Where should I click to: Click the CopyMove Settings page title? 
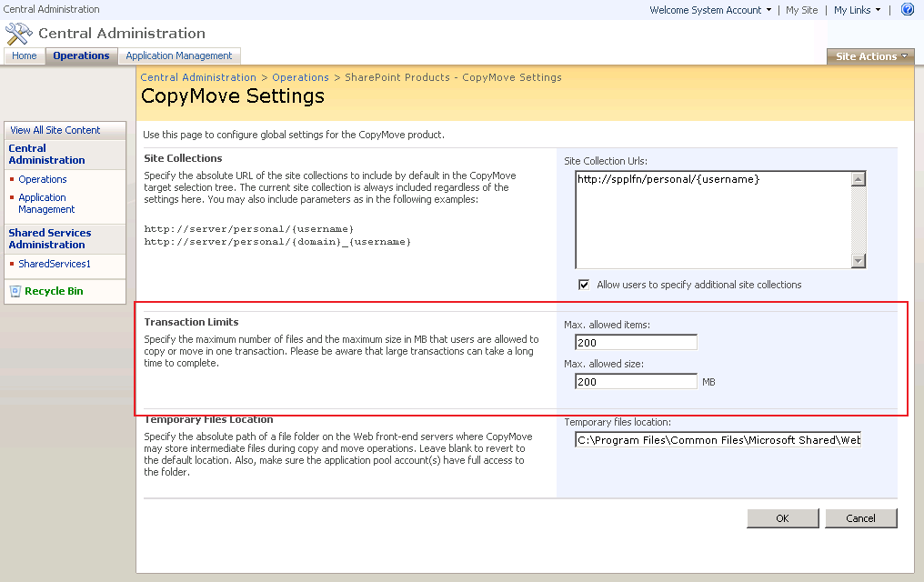coord(233,96)
